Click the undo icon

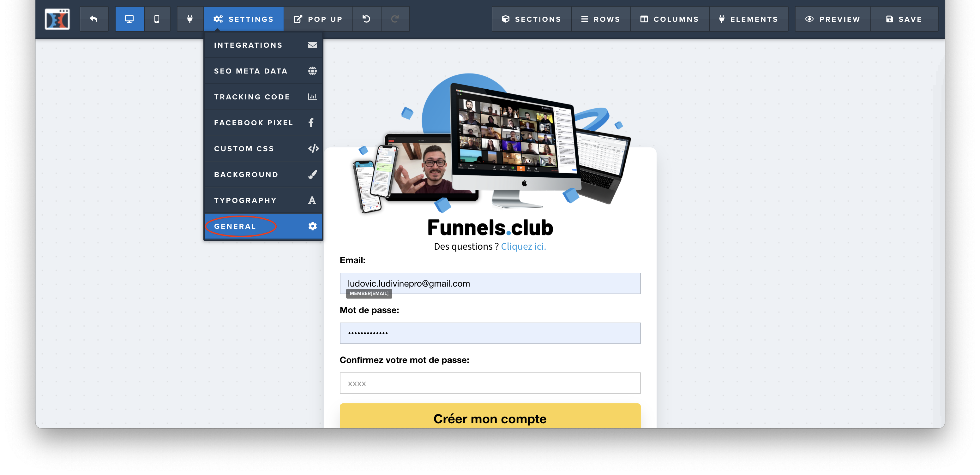pyautogui.click(x=366, y=19)
